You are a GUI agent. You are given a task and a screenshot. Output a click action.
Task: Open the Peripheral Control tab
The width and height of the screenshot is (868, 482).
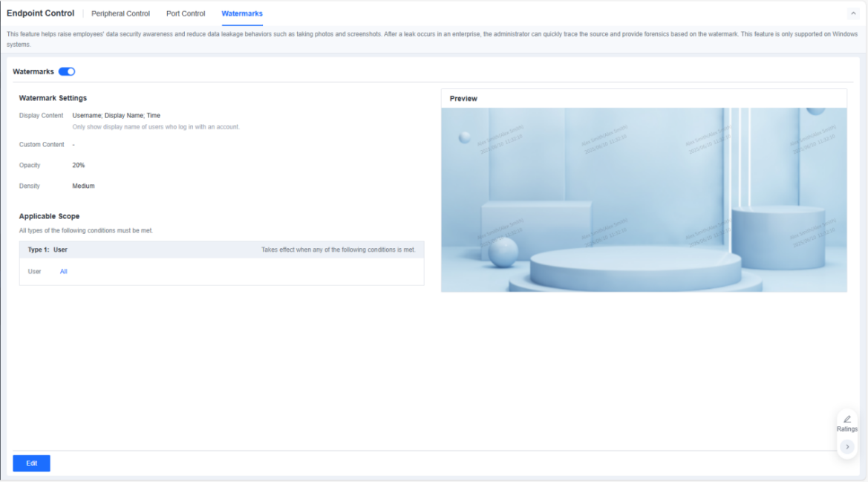(x=120, y=14)
